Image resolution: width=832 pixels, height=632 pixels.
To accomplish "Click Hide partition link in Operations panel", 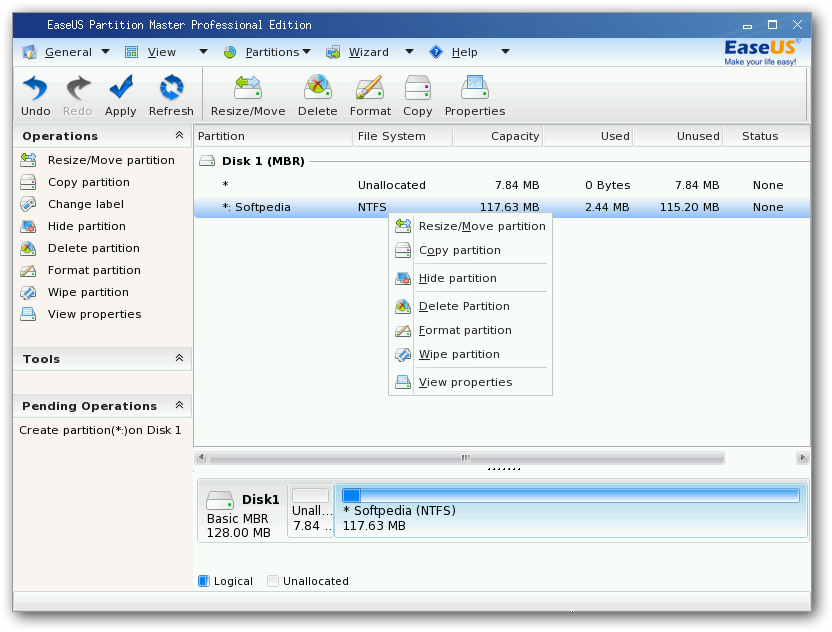I will pos(86,227).
